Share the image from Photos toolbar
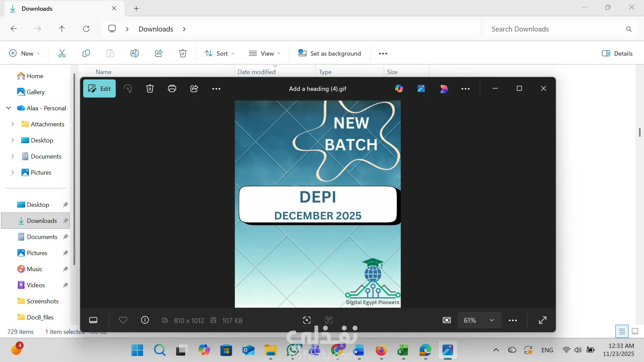 point(194,88)
